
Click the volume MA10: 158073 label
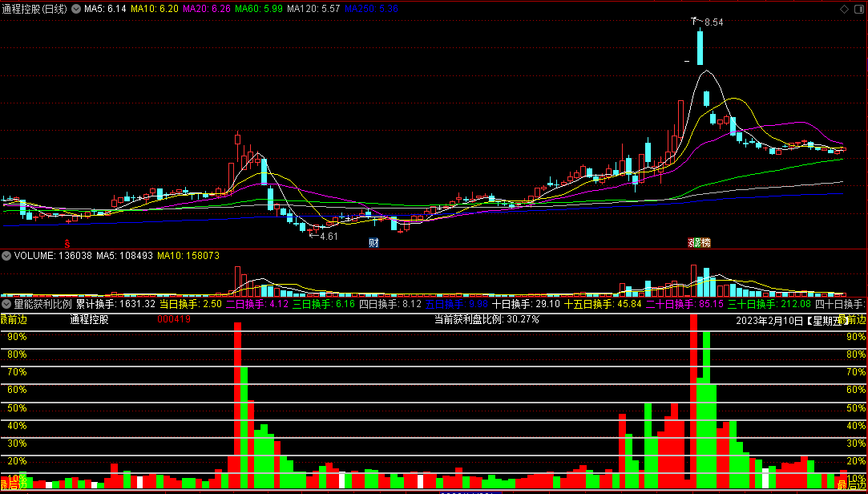click(188, 256)
